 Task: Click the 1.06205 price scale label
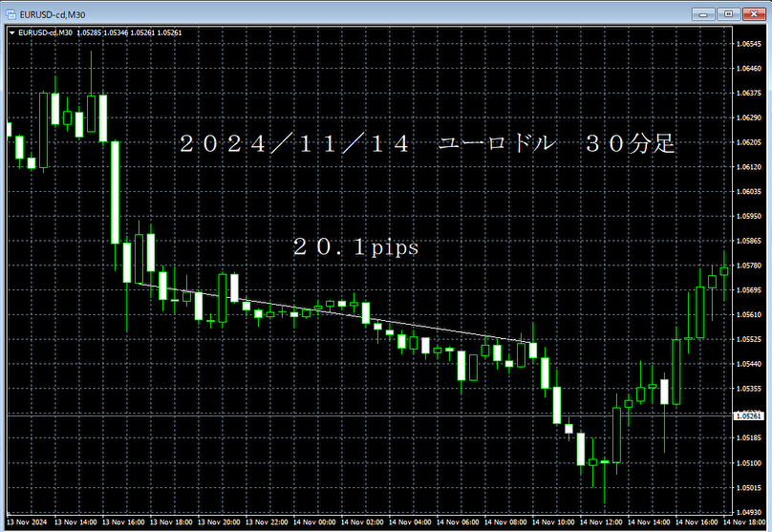point(748,142)
